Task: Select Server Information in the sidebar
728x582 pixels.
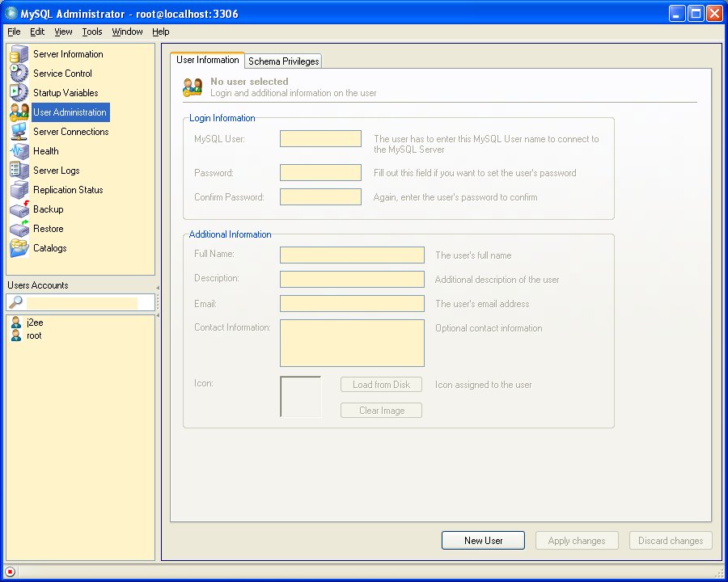Action: pyautogui.click(x=68, y=54)
